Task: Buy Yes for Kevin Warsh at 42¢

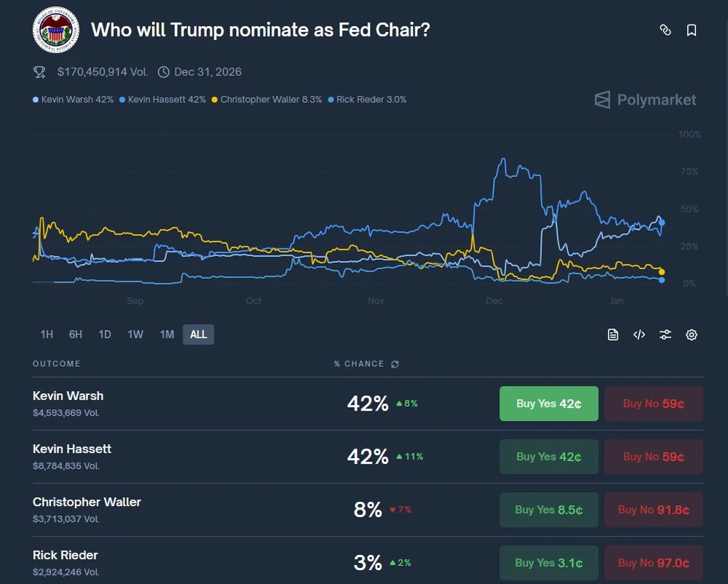Action: (x=548, y=403)
